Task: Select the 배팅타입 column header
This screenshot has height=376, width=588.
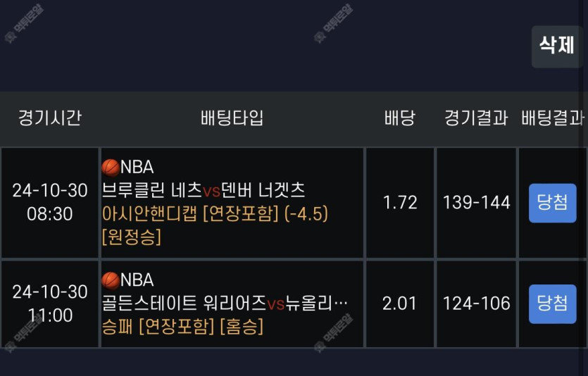Action: click(232, 118)
